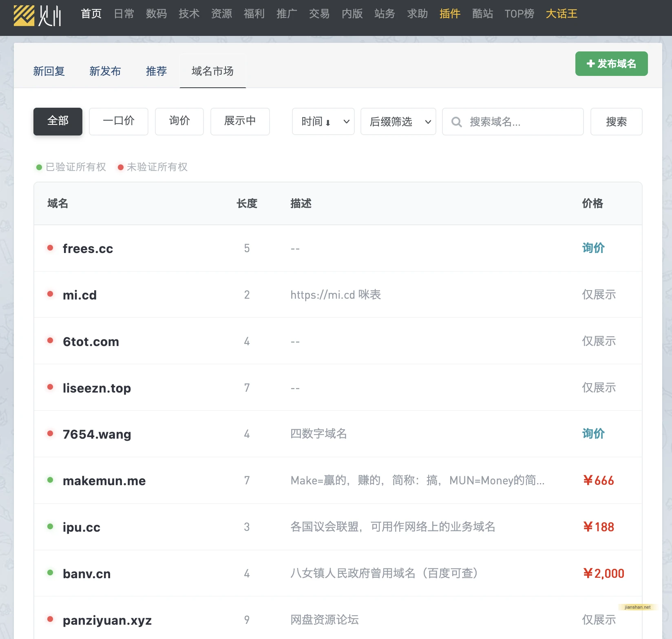
Task: Open the panziyuan.xyz domain listing
Action: click(x=107, y=620)
